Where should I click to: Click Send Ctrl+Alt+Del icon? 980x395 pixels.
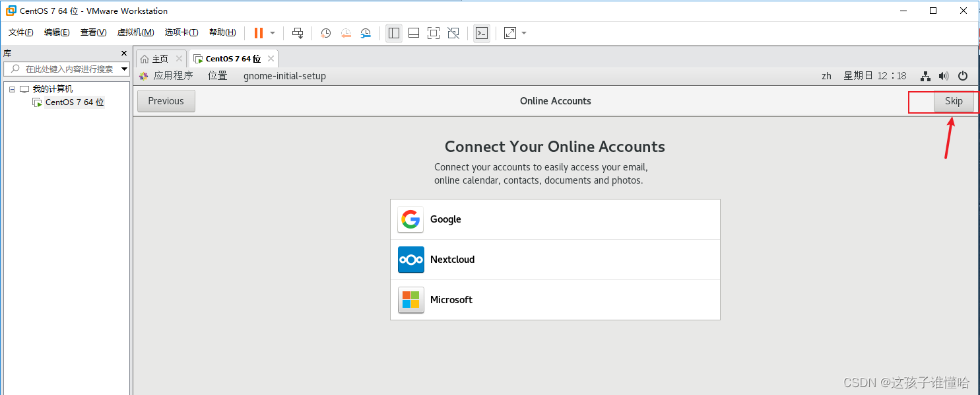pos(298,33)
